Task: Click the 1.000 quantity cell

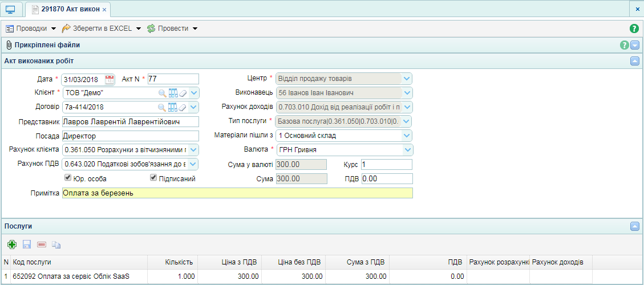Action: (172, 276)
